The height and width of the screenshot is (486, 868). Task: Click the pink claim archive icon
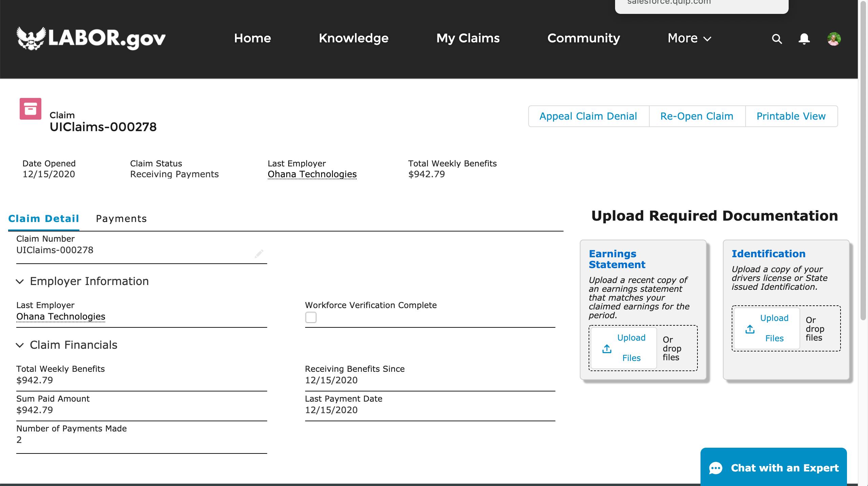pos(31,109)
